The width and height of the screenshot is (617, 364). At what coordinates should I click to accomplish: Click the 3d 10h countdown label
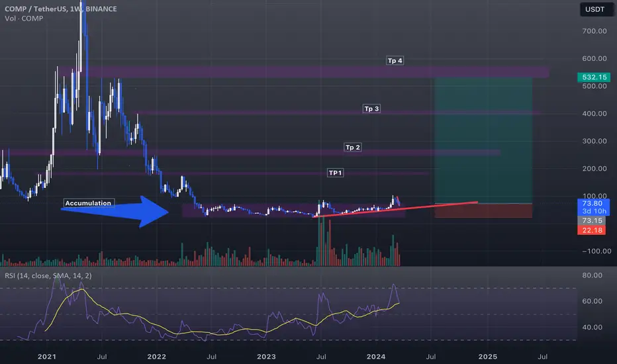tap(593, 211)
